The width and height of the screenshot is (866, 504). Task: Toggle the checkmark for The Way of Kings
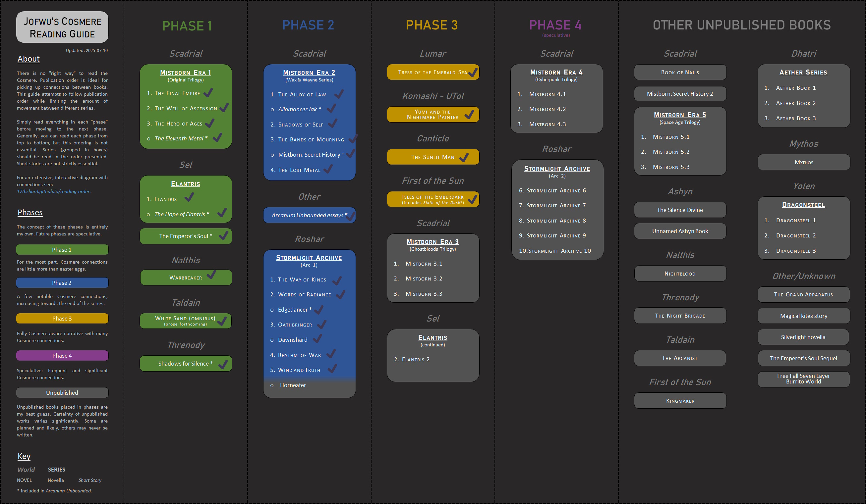[x=337, y=280]
